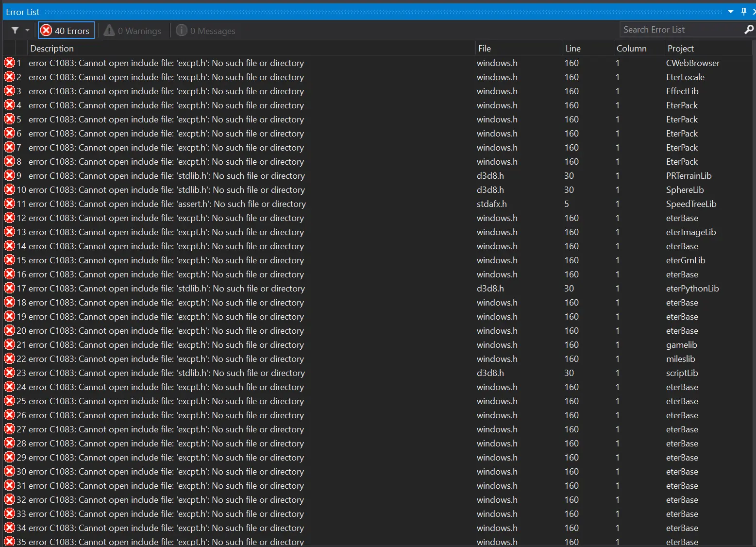Sort by the Line column header
The width and height of the screenshot is (756, 547).
tap(573, 48)
